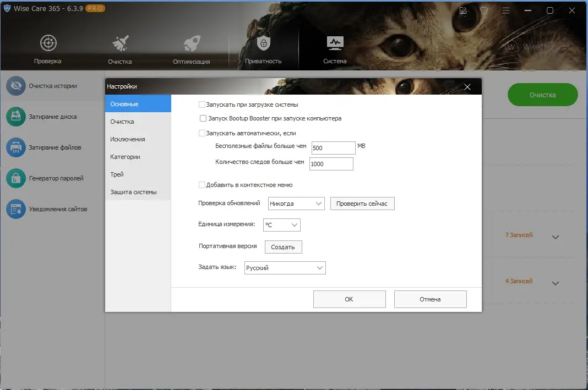Screen dimensions: 588x390
Task: Select the Защита системы settings tab
Action: pos(138,192)
